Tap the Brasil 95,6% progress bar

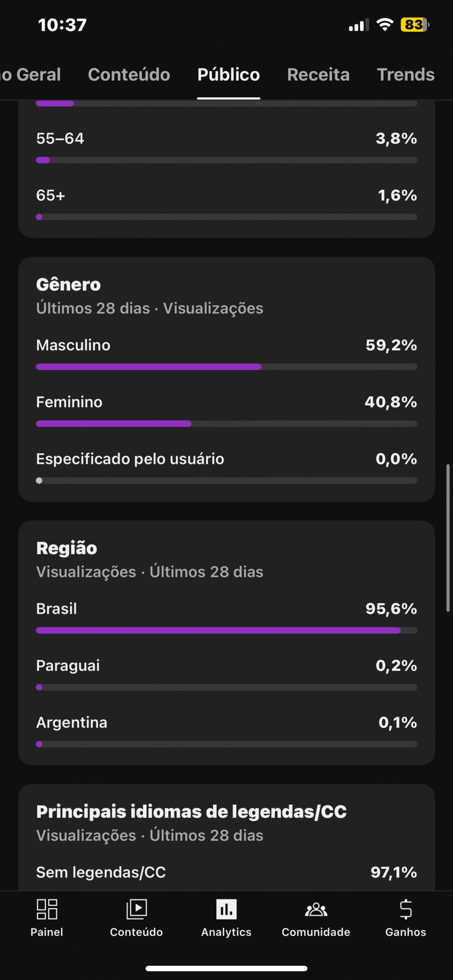click(x=226, y=630)
